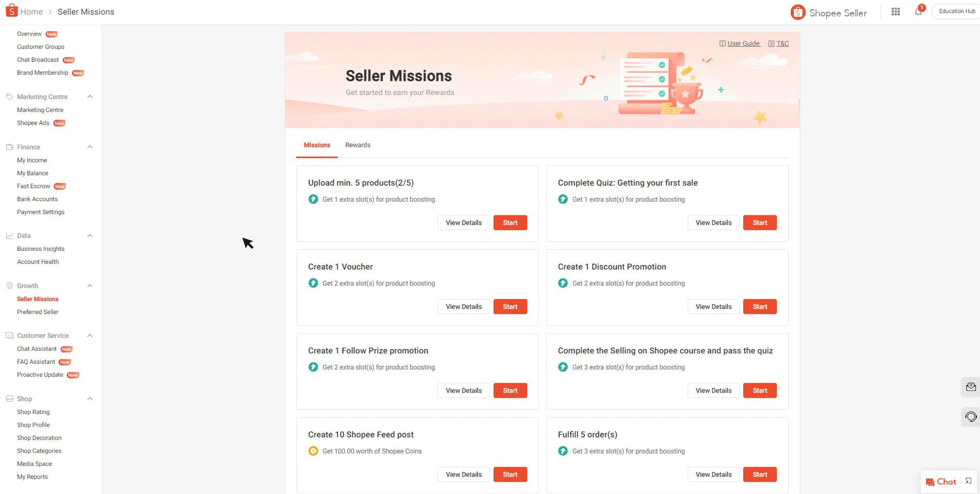
Task: Start the Complete Quiz first sale mission
Action: (x=759, y=223)
